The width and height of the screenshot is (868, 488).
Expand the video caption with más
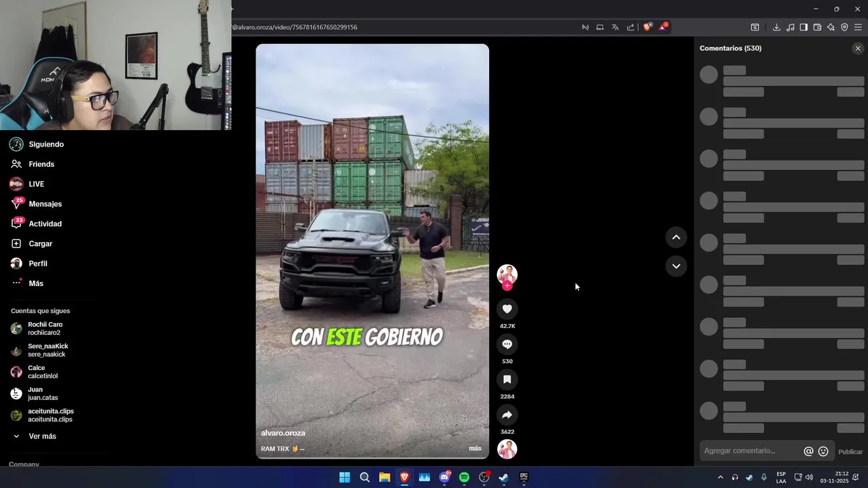pos(475,449)
